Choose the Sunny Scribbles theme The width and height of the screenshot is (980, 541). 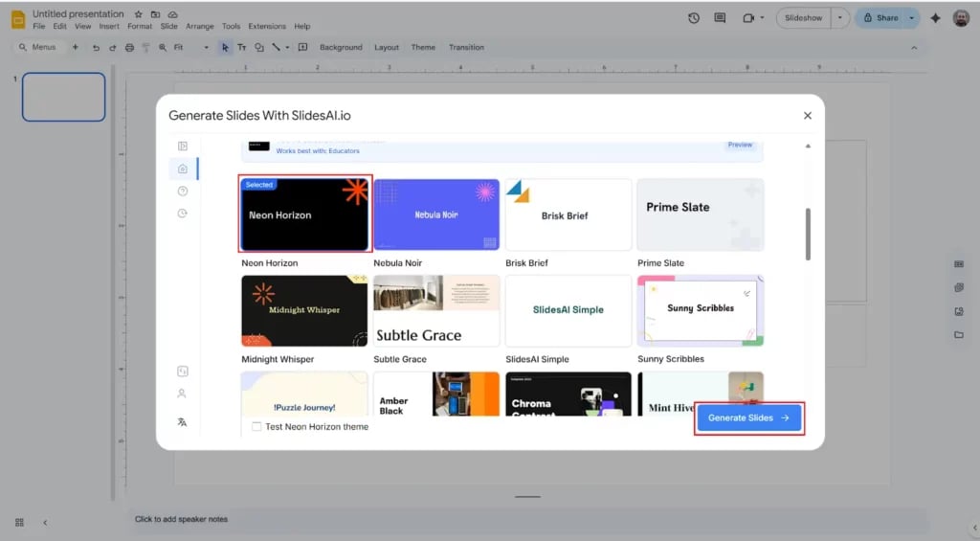(701, 310)
